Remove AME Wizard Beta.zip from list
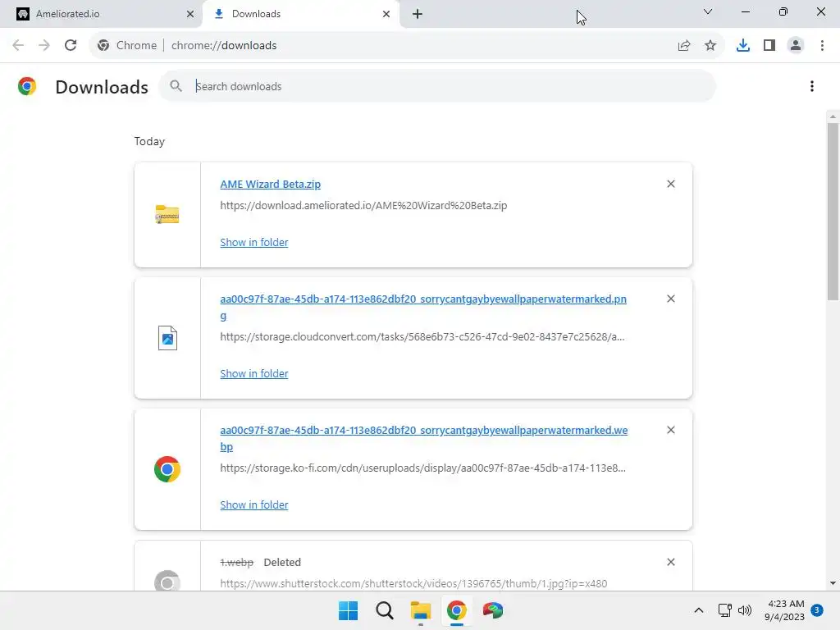The image size is (840, 630). (x=671, y=184)
